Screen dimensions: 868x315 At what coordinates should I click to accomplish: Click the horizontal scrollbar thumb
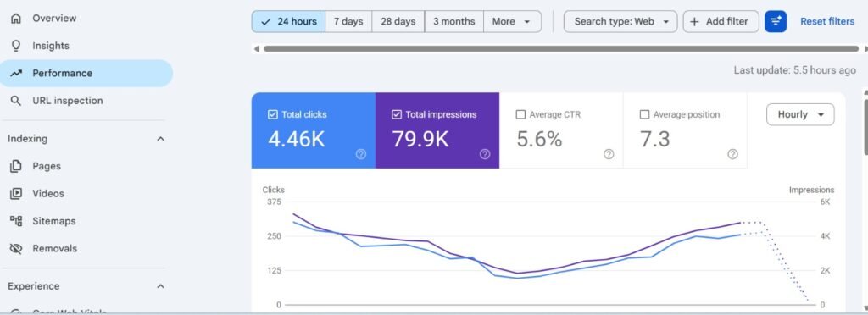click(560, 48)
